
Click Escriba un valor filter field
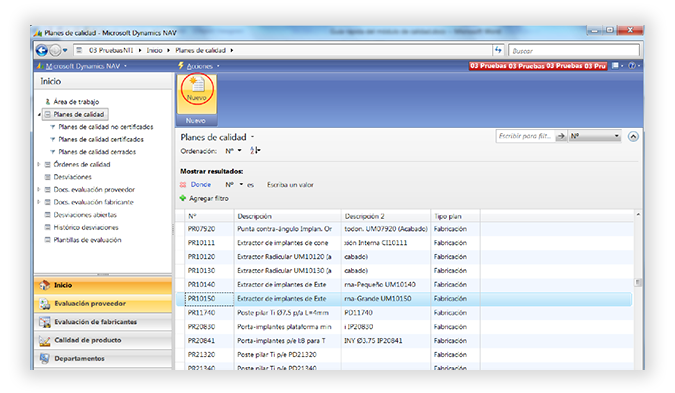(x=290, y=185)
